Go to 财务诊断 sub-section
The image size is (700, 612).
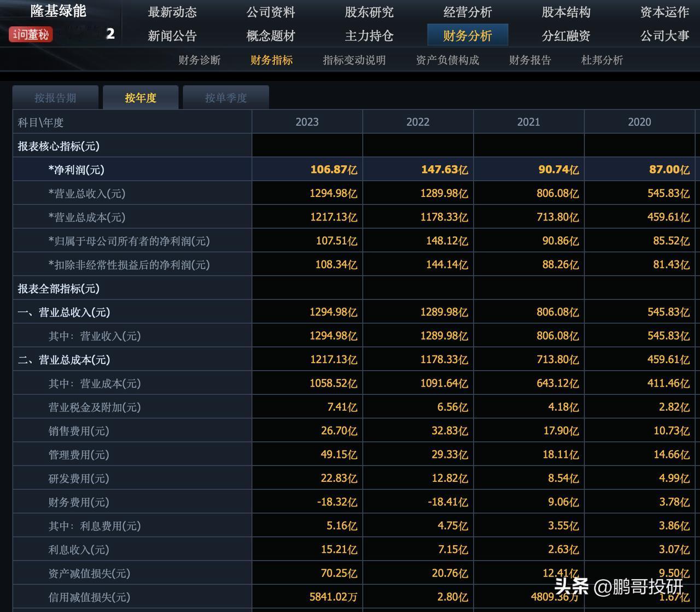click(x=199, y=60)
